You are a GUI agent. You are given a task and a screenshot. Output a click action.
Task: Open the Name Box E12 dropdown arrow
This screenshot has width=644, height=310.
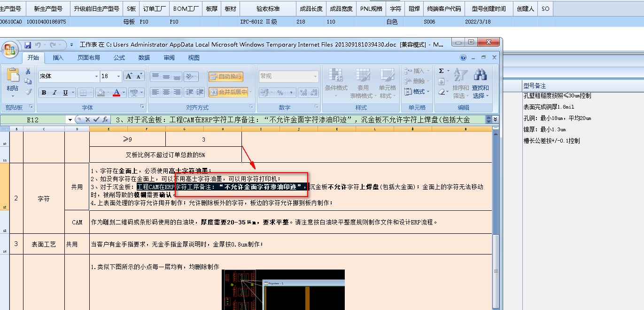[x=70, y=119]
